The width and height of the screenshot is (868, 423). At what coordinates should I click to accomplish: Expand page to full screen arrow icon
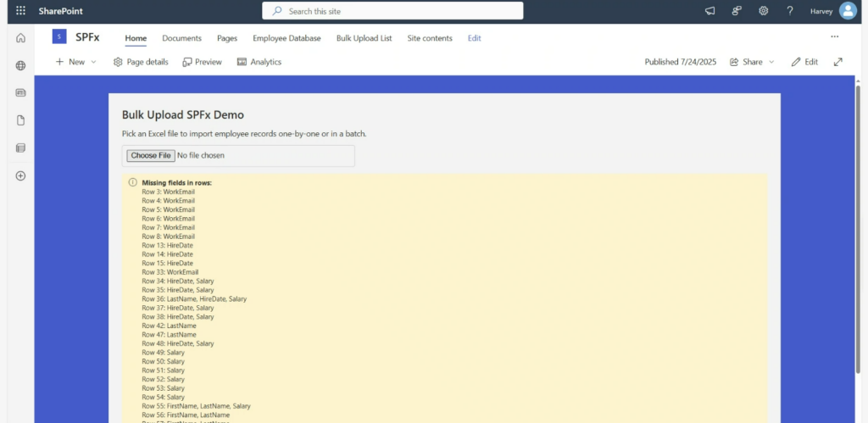(x=838, y=62)
